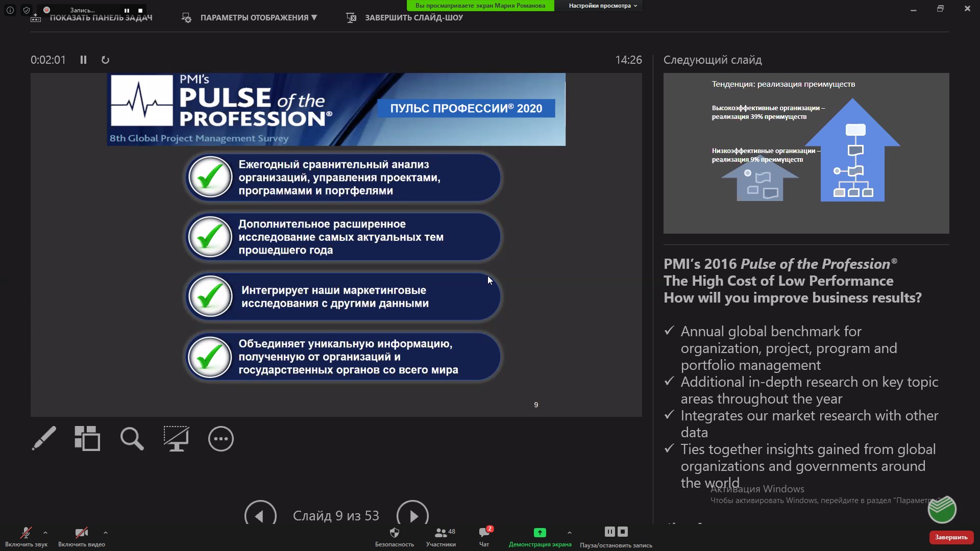Click the Запись recording label
The height and width of the screenshot is (551, 980).
click(83, 10)
